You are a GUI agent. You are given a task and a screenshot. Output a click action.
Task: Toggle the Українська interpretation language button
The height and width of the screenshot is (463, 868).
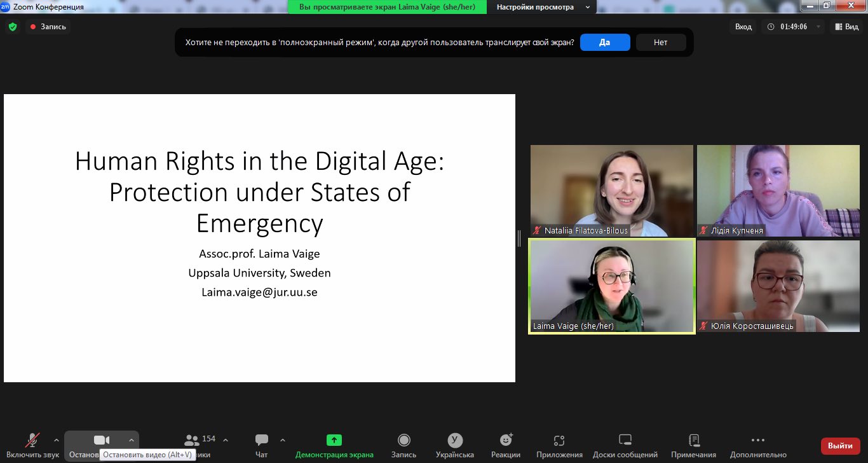(x=454, y=441)
